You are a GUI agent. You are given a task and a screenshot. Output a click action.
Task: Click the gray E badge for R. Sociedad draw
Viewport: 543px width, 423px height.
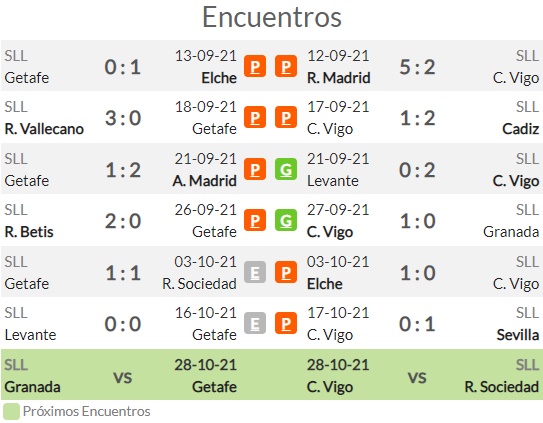[255, 272]
